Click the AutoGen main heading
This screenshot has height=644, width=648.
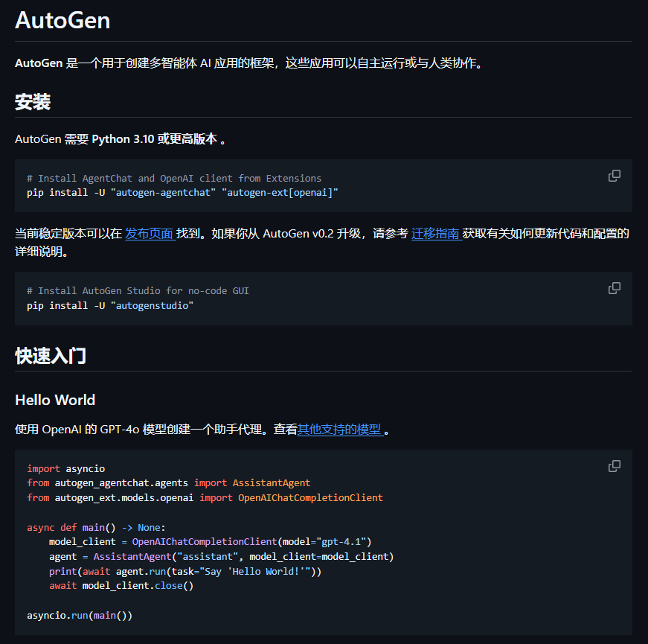(x=62, y=20)
